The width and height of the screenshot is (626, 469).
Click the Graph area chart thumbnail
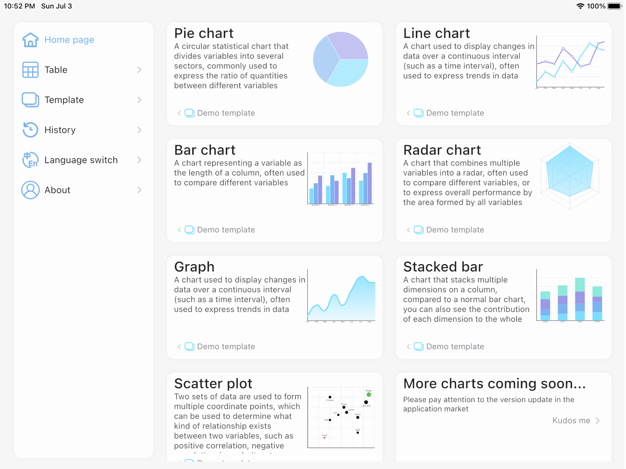click(341, 298)
